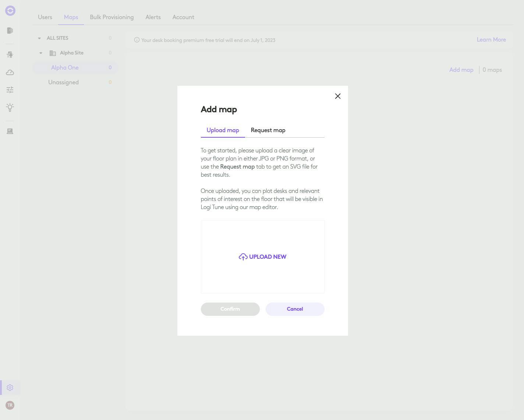Click the building icon next to Alpha Site

pos(53,53)
